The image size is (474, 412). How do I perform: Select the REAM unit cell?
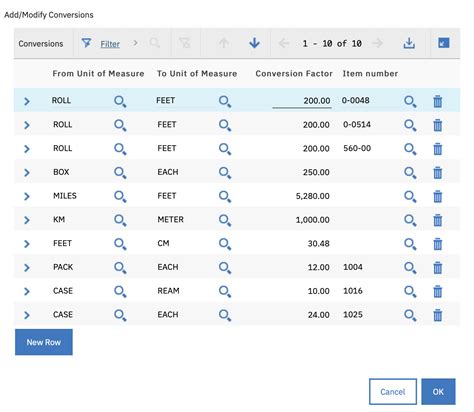coord(168,291)
